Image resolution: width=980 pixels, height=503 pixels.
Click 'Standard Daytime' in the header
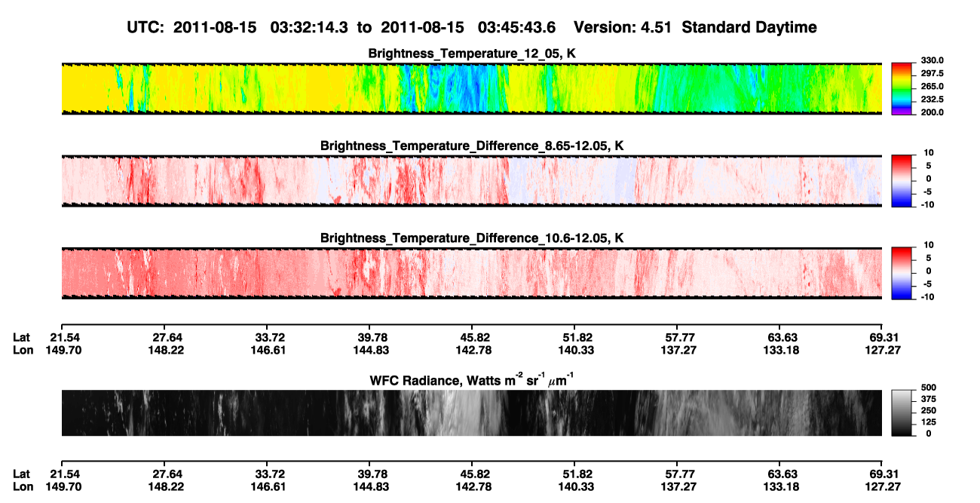[x=749, y=27]
